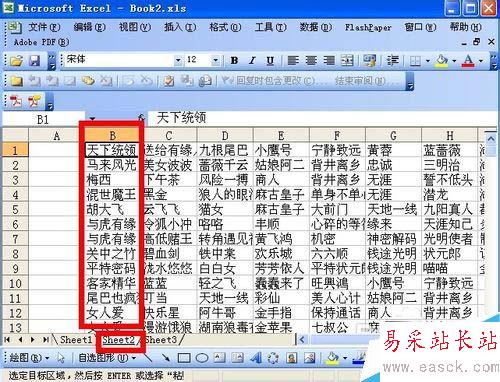Open 自选图形(U) AutoShapes menu
The height and width of the screenshot is (382, 500).
[x=107, y=358]
